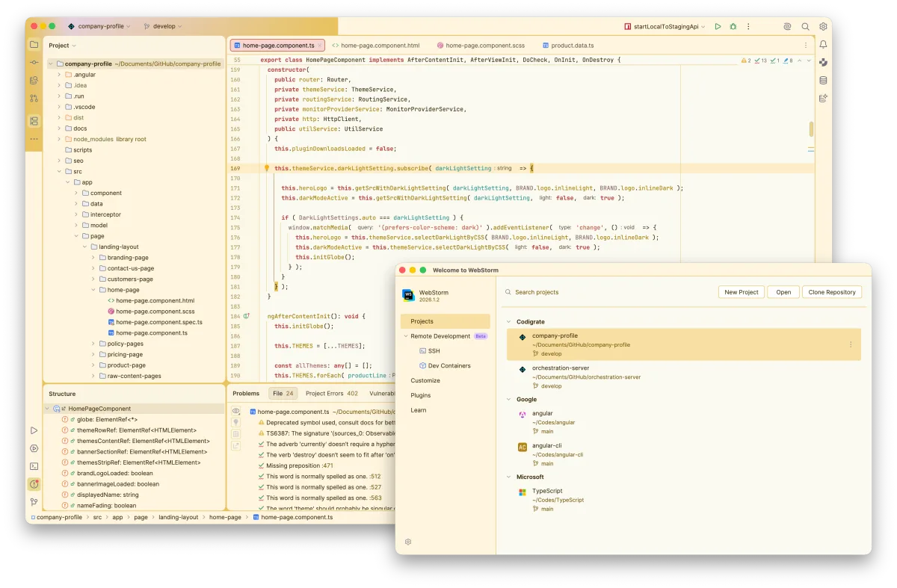Open the angular-cli project entry
This screenshot has height=588, width=897.
click(683, 454)
